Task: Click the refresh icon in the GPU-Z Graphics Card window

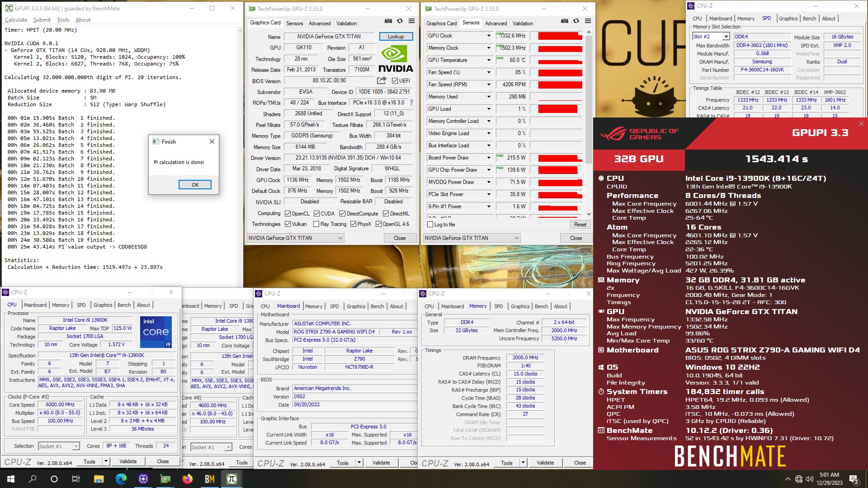Action: (x=400, y=21)
